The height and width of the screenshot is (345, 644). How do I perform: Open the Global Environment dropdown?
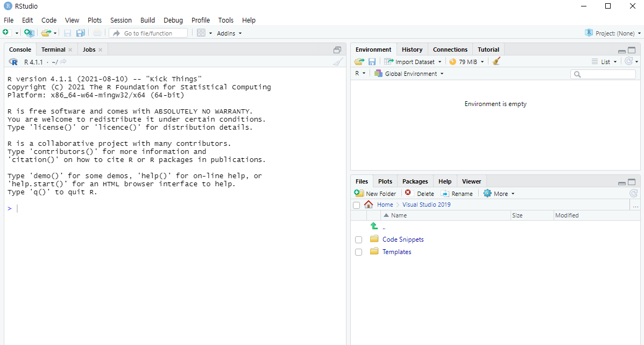[409, 74]
